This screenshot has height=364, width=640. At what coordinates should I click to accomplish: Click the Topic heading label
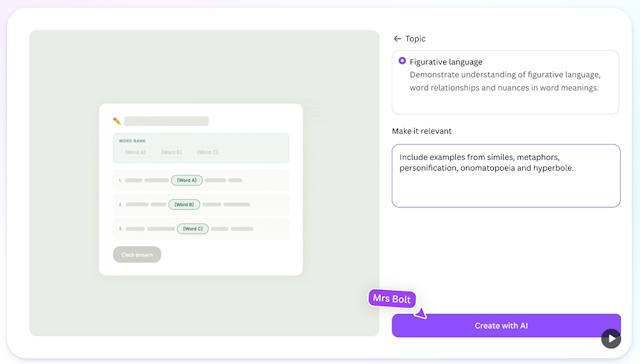point(415,39)
